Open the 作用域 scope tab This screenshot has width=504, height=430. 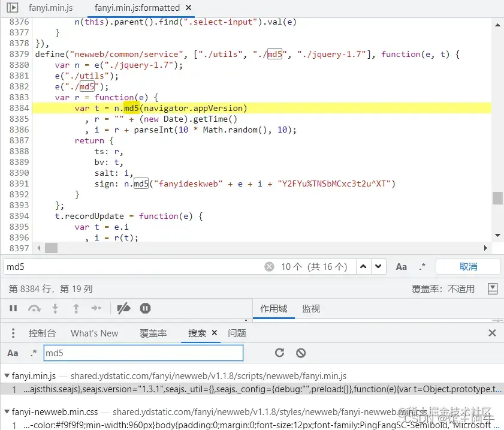[273, 309]
